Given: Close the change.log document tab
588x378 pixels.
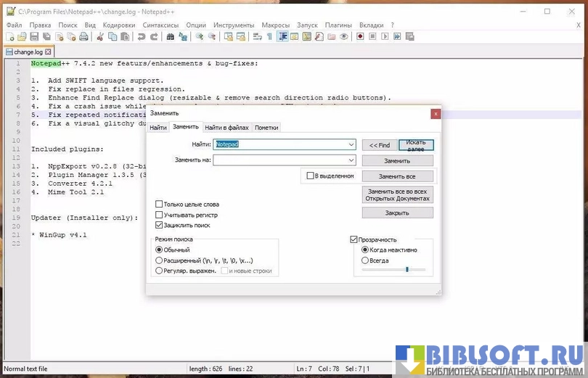Looking at the screenshot, I should (49, 52).
